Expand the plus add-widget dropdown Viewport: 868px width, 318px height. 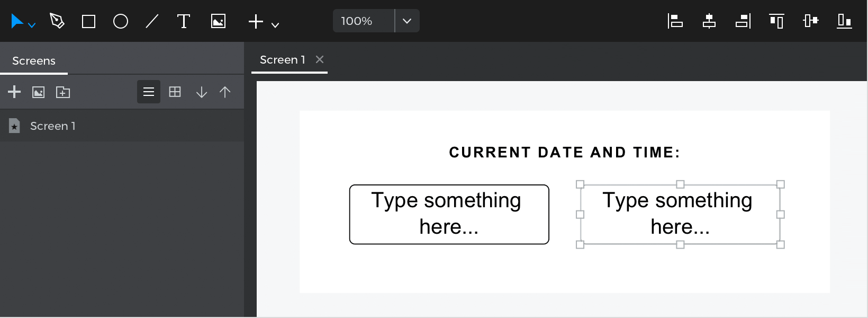[x=275, y=24]
